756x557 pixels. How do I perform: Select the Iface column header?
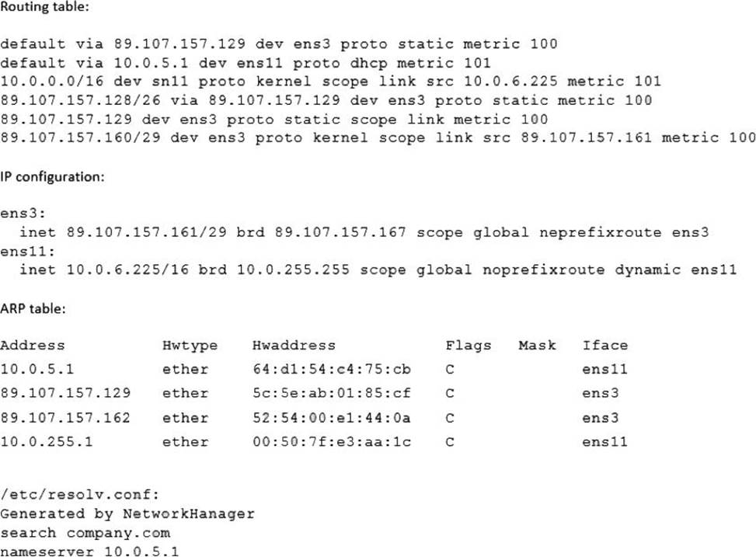coord(604,345)
